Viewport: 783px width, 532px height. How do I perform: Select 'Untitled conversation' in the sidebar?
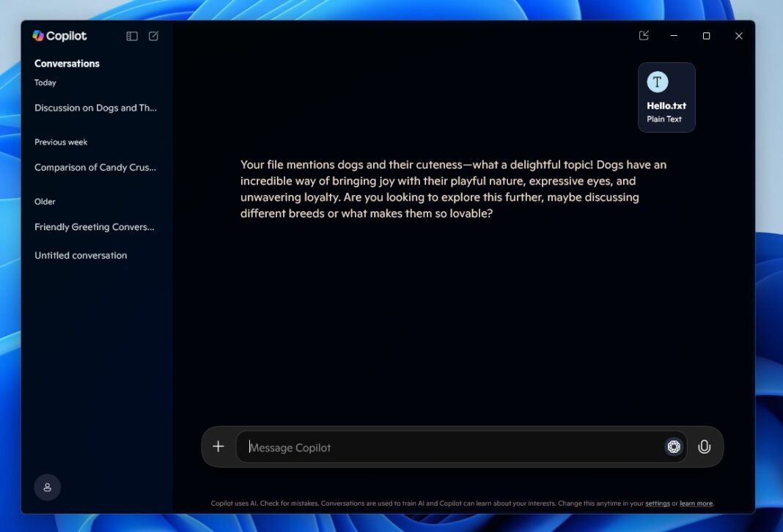coord(80,255)
